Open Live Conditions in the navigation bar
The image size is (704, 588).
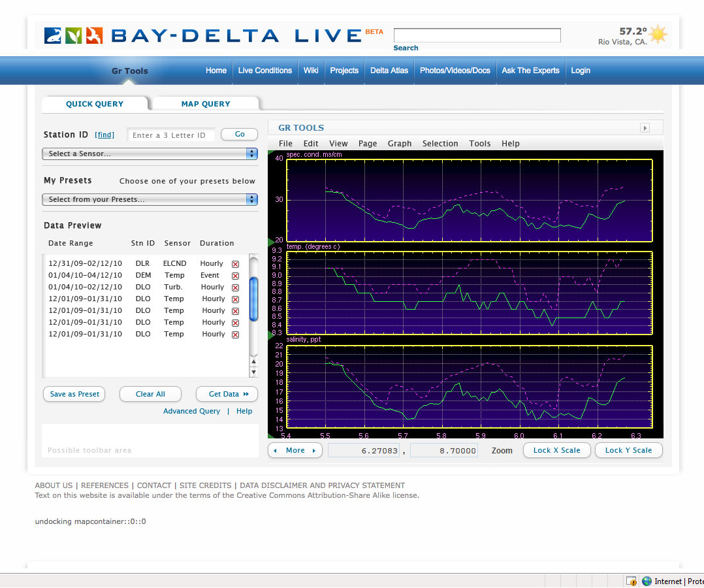tap(265, 71)
